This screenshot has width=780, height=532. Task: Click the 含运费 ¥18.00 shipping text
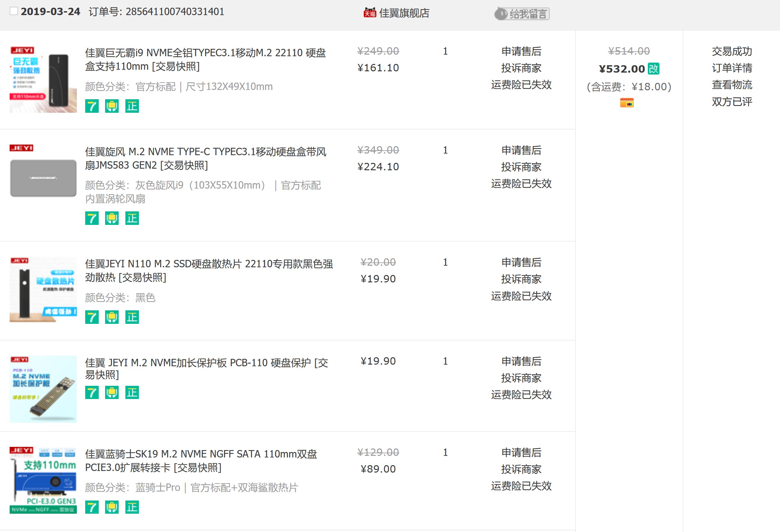(629, 87)
